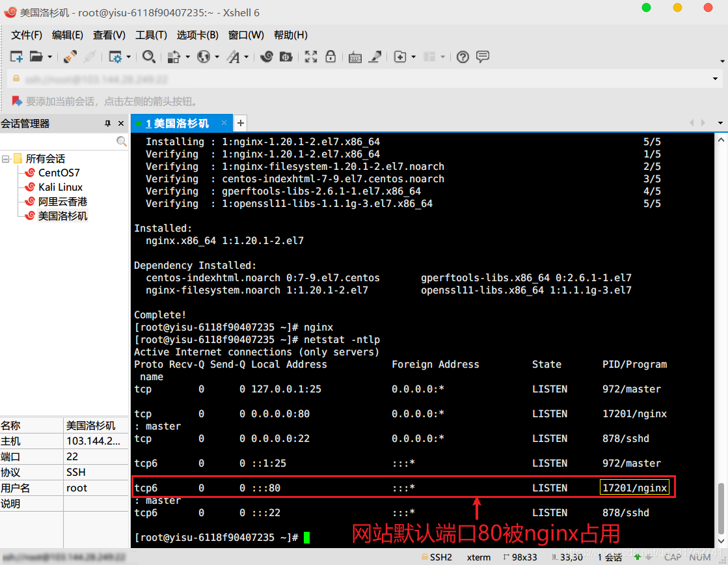Pin the 会话管理器 panel
This screenshot has height=565, width=728.
(108, 123)
